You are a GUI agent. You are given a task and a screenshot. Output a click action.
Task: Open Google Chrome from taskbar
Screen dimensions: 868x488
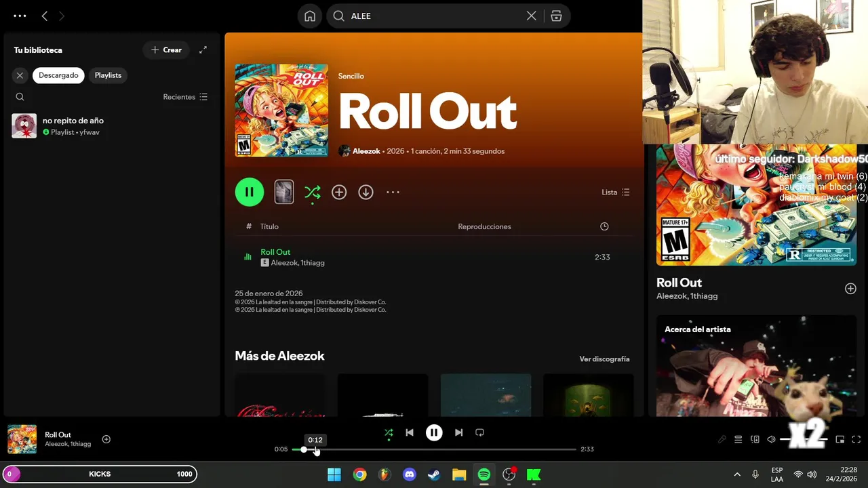[x=359, y=474]
